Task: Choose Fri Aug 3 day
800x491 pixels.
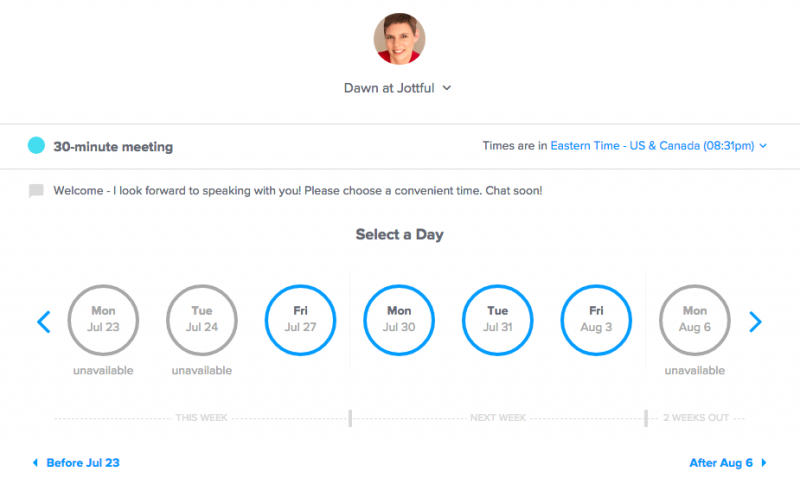Action: pyautogui.click(x=596, y=320)
